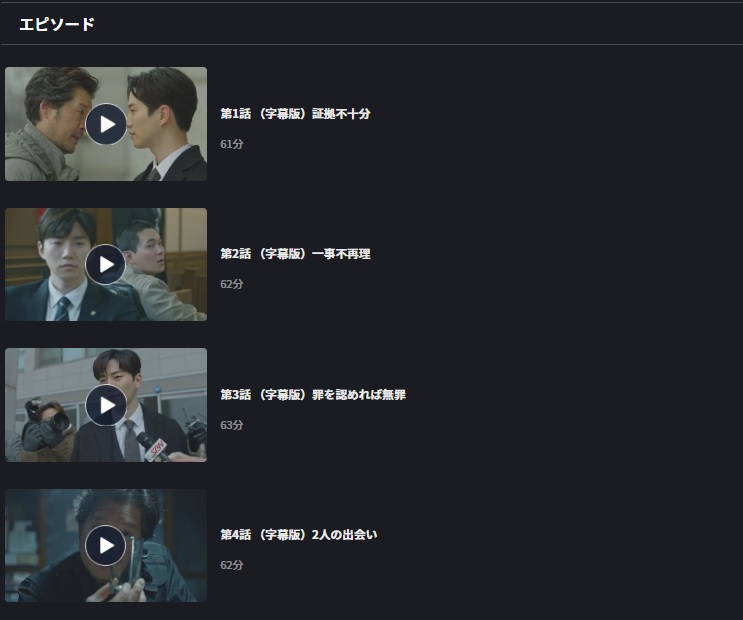
Task: Play episode 2 via its play icon
Action: (106, 264)
